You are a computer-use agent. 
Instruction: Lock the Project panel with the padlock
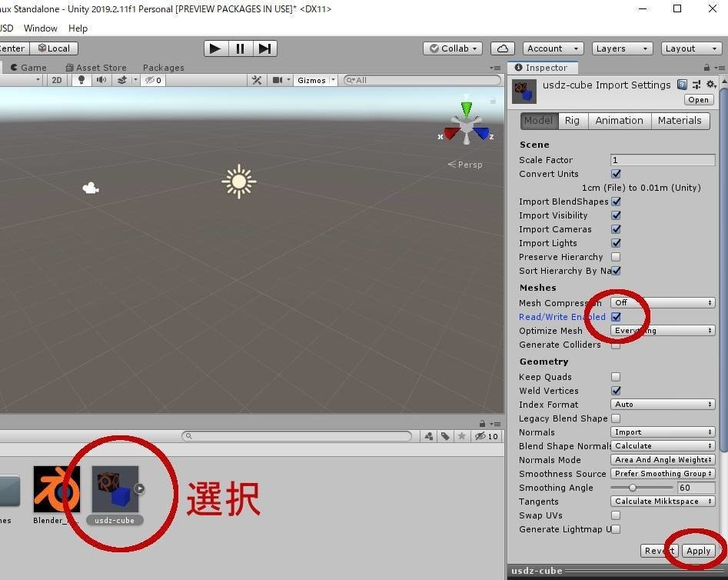coord(483,423)
